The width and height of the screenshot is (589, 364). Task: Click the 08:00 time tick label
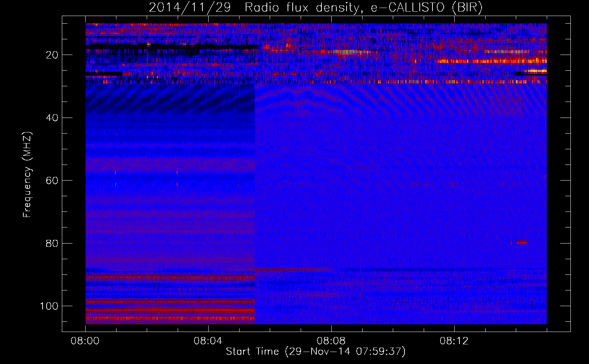tap(85, 341)
